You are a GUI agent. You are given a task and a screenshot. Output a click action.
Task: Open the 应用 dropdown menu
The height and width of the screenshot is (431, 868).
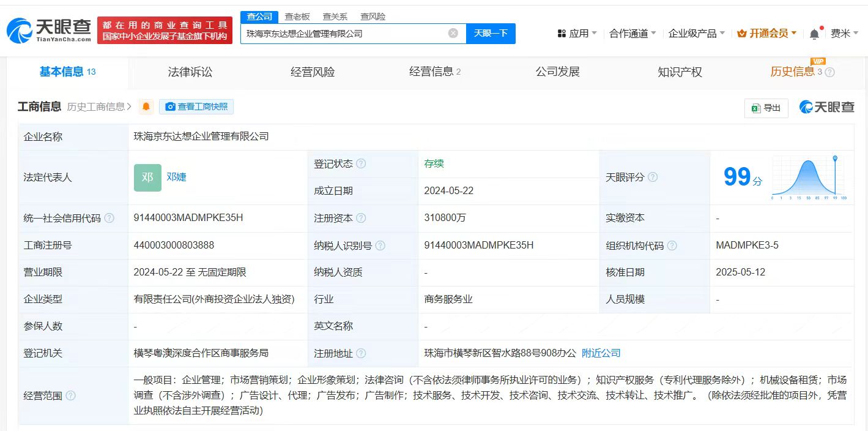pos(577,34)
